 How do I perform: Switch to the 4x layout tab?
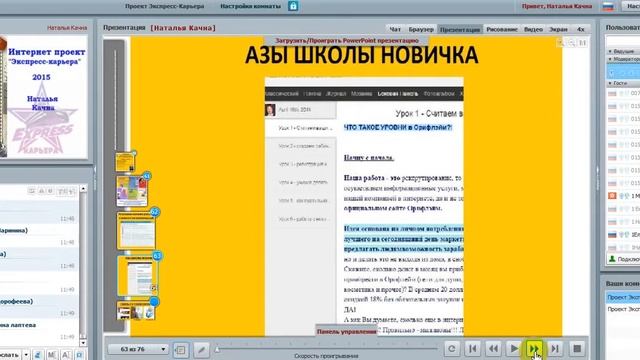click(x=581, y=29)
